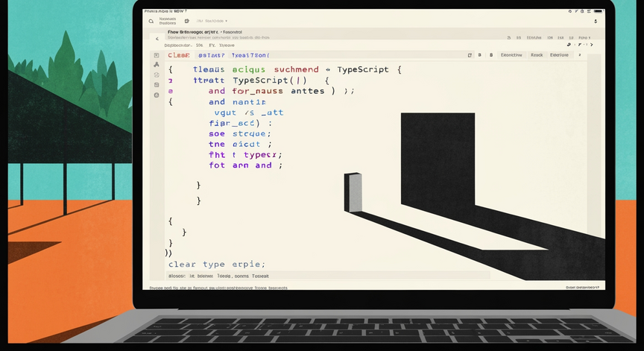Click the "Eteonictivw" toolbar button
The image size is (644, 351).
click(511, 55)
